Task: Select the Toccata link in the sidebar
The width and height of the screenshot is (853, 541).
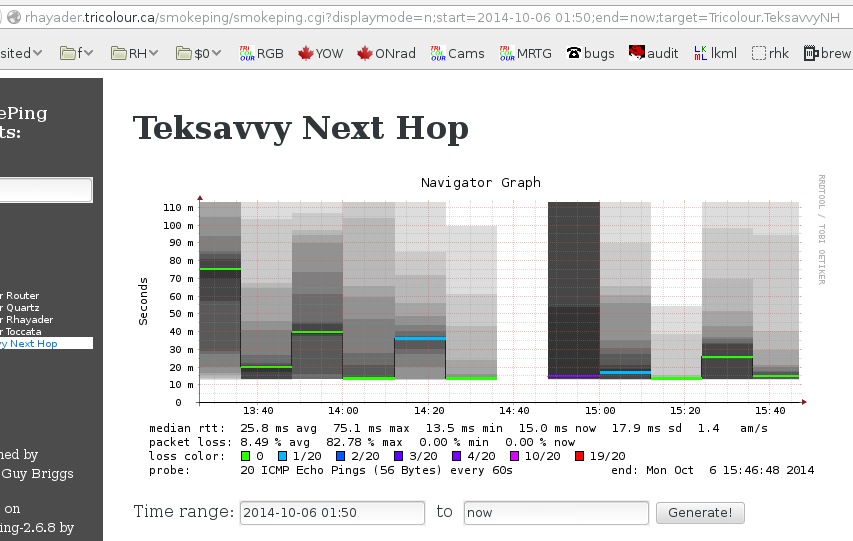Action: coord(21,331)
